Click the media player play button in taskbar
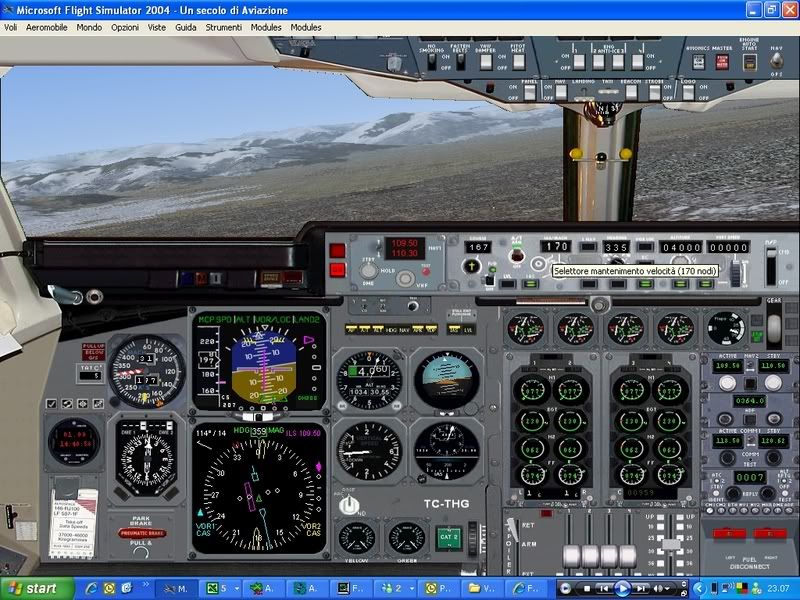The height and width of the screenshot is (600, 800). click(x=622, y=589)
